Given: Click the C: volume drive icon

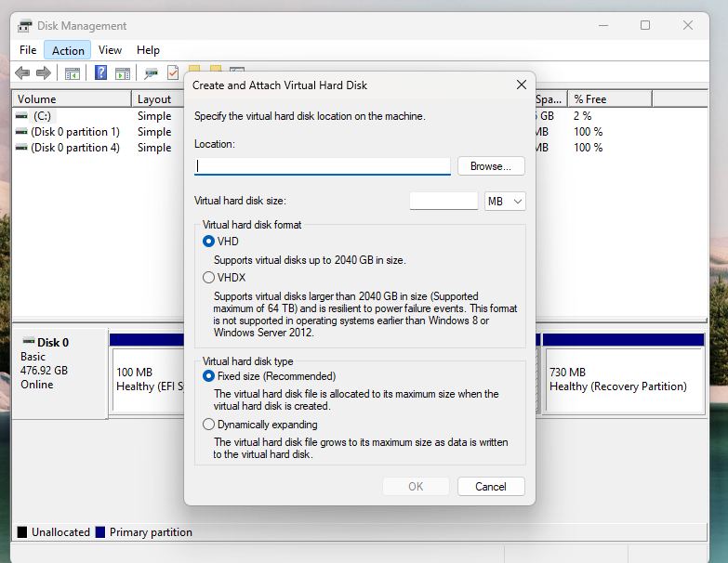Looking at the screenshot, I should click(x=21, y=115).
